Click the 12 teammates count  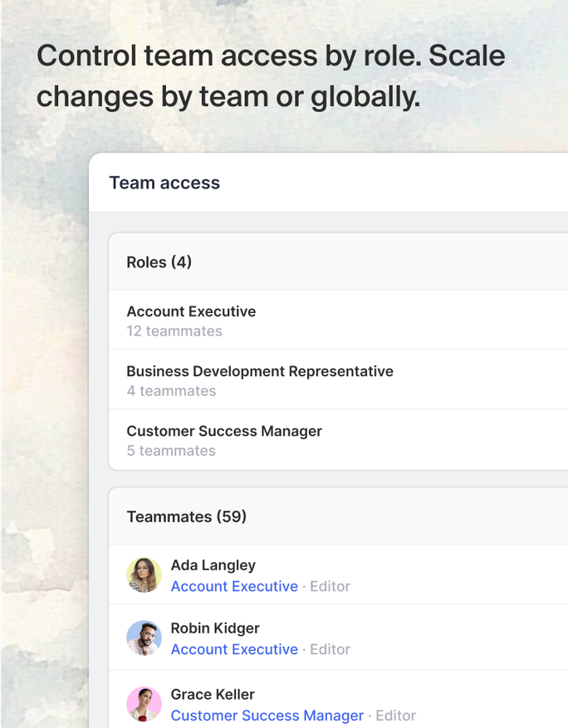(x=174, y=331)
